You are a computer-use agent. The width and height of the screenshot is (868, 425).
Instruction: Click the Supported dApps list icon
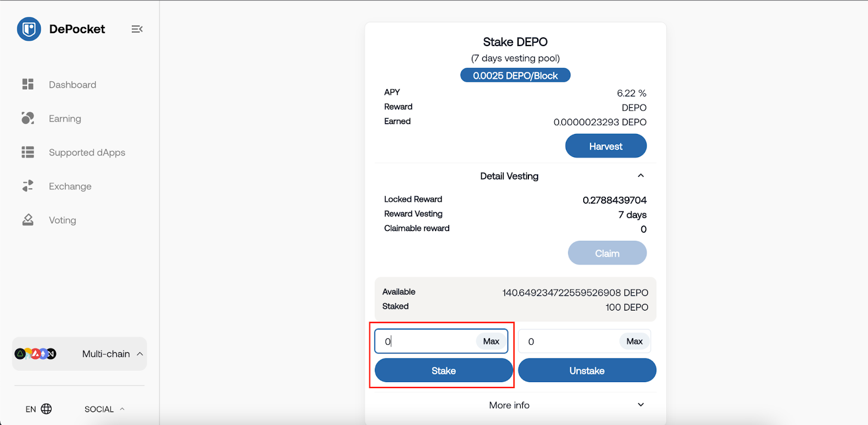28,152
